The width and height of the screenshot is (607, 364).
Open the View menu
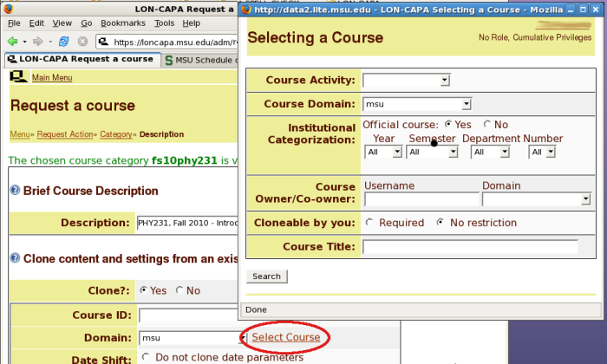(x=62, y=23)
